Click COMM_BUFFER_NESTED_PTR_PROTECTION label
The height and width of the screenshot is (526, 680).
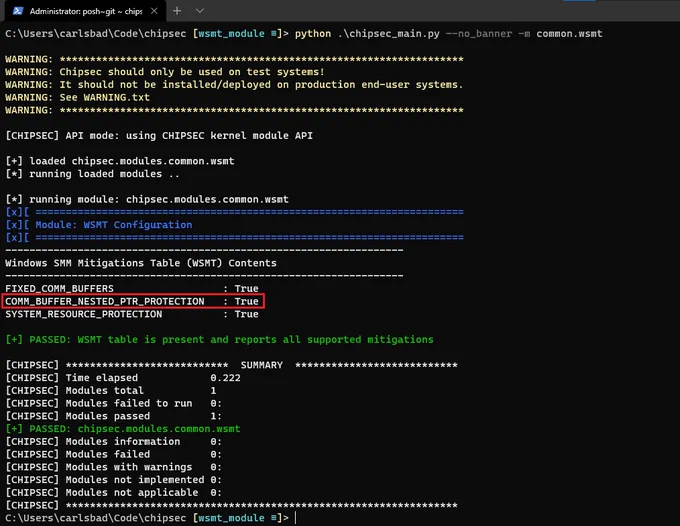click(x=105, y=301)
